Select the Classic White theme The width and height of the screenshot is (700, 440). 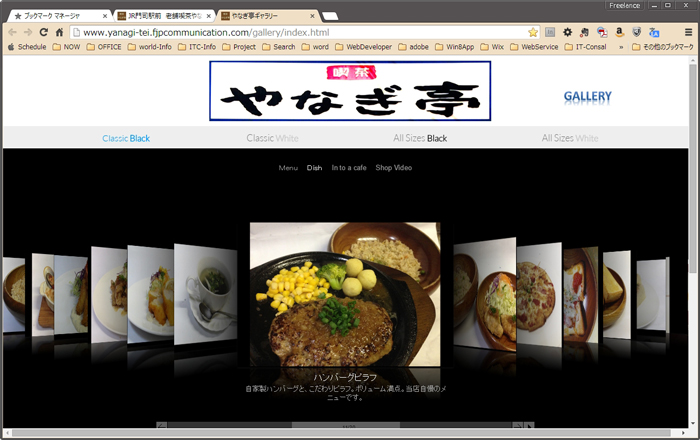click(x=272, y=138)
